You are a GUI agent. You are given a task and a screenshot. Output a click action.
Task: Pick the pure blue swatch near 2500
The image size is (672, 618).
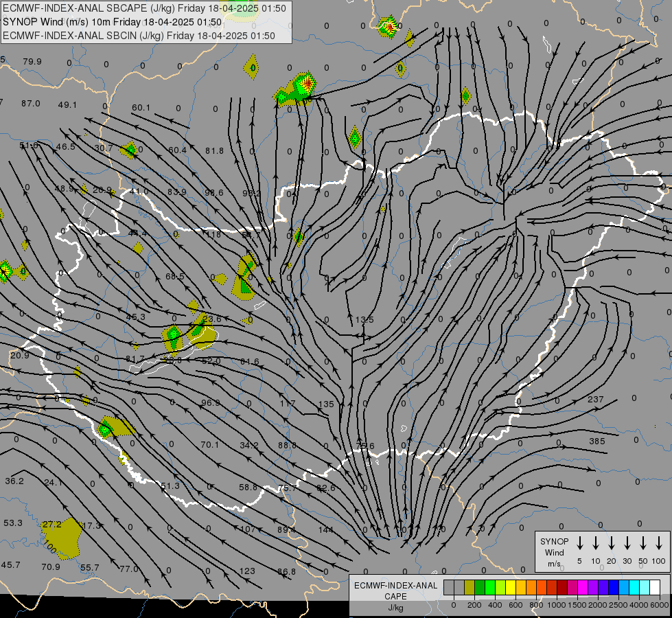[x=613, y=588]
